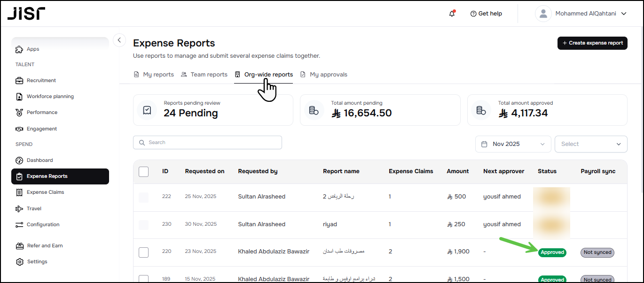Image resolution: width=644 pixels, height=283 pixels.
Task: Check the box for report ID 189
Action: pyautogui.click(x=144, y=279)
